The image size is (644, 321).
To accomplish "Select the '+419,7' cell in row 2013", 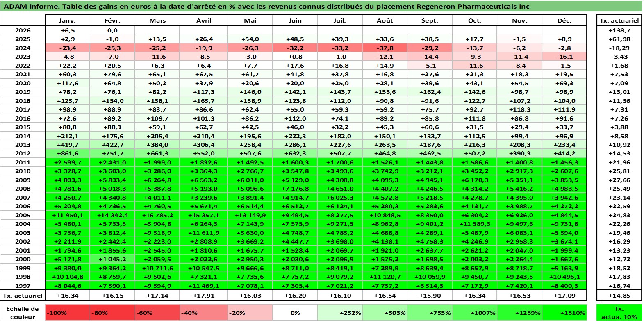I will 67,145.
